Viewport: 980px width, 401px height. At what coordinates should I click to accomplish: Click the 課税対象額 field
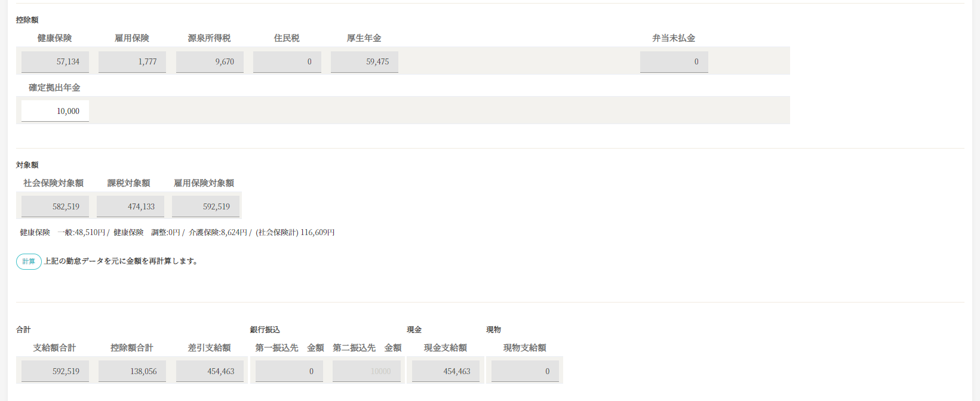coord(130,206)
